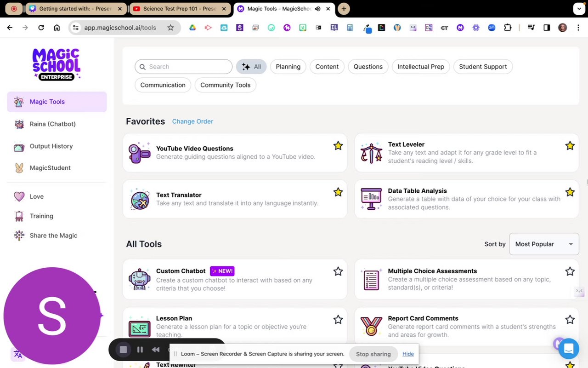Filter tools by Communication
The height and width of the screenshot is (368, 588).
tap(163, 85)
